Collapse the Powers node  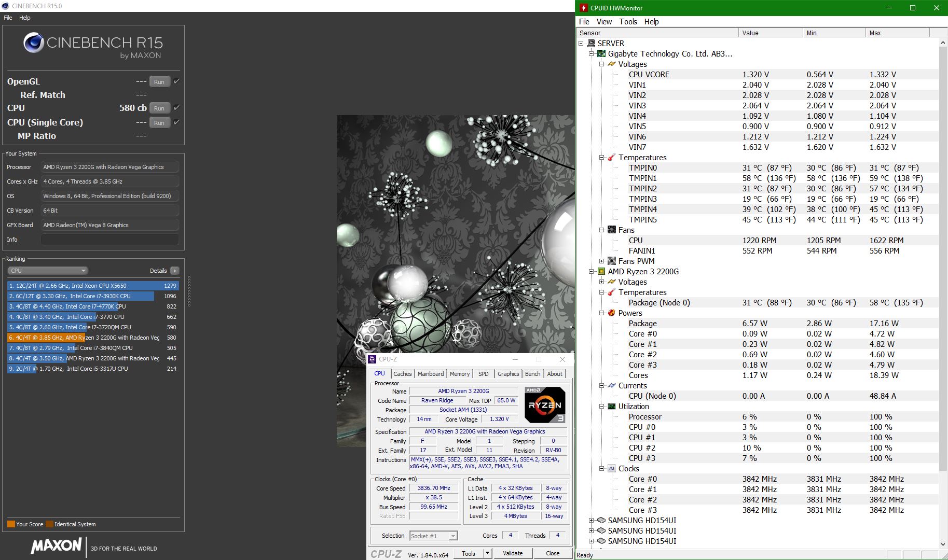(602, 313)
